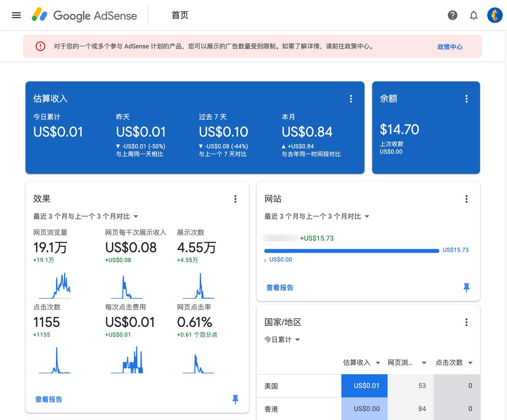
Task: Click the Google AdSense logo
Action: point(84,15)
